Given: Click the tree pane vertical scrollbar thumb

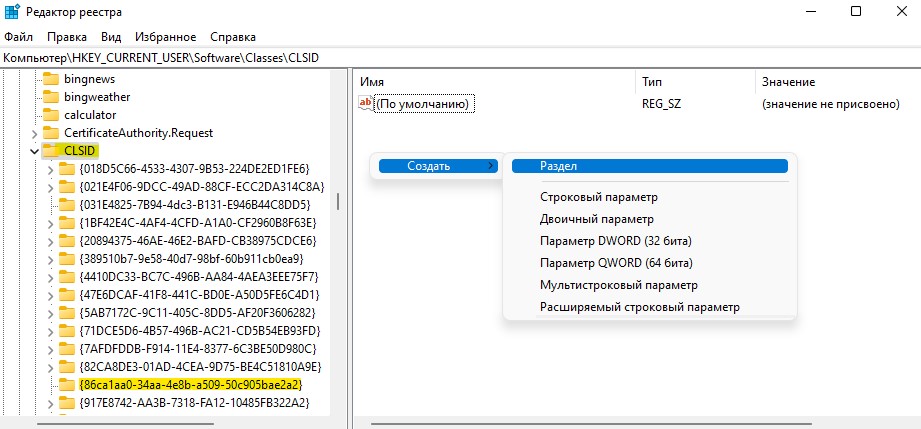Looking at the screenshot, I should 338,201.
